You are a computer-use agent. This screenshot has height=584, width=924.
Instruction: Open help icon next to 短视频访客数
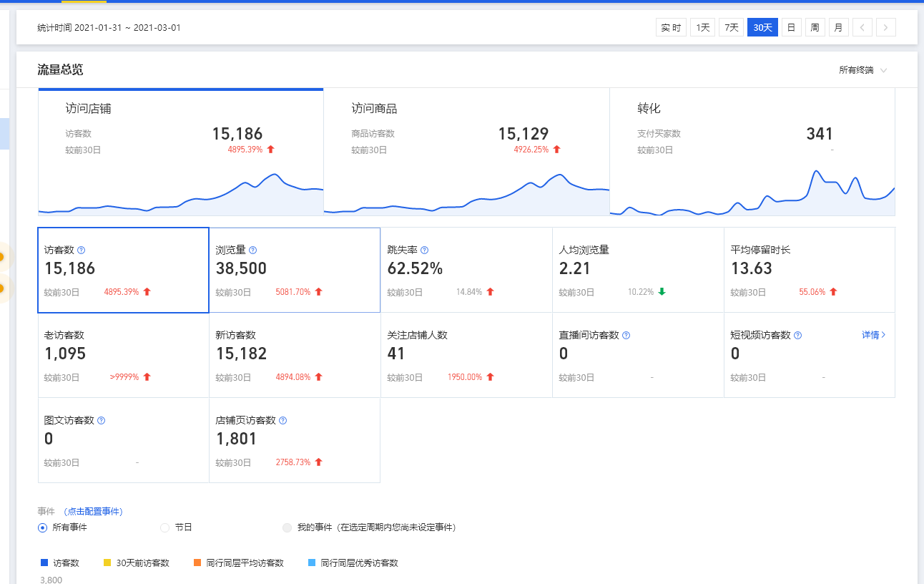797,336
